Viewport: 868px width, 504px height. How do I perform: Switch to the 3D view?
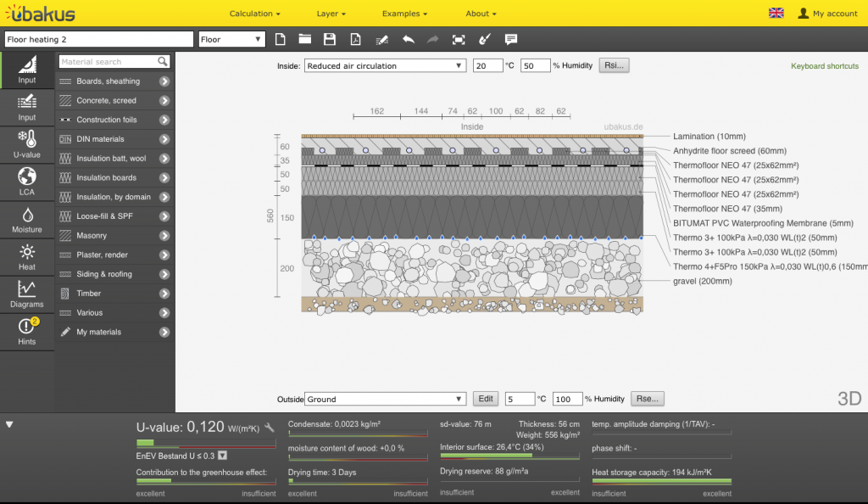click(849, 399)
